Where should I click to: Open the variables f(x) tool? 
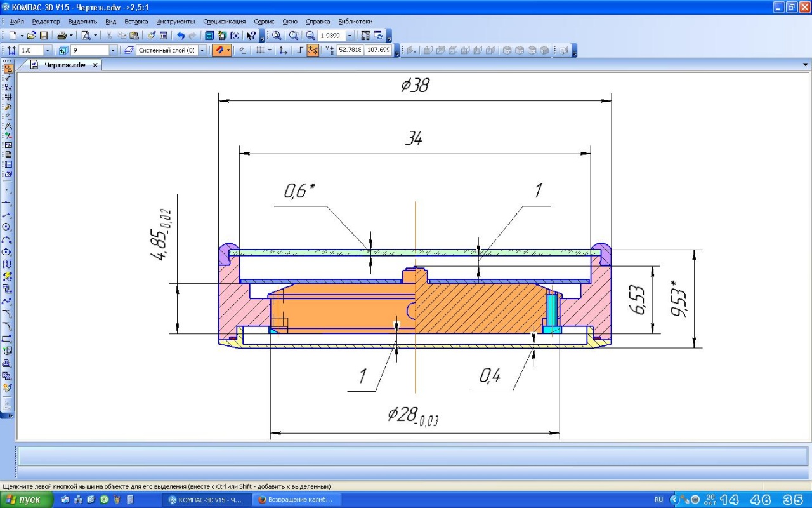click(235, 36)
